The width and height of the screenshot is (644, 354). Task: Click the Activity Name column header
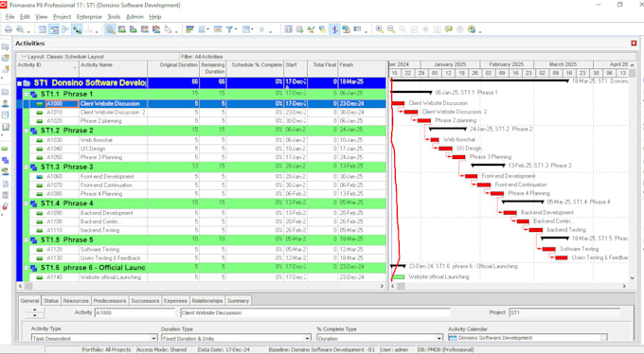(113, 68)
